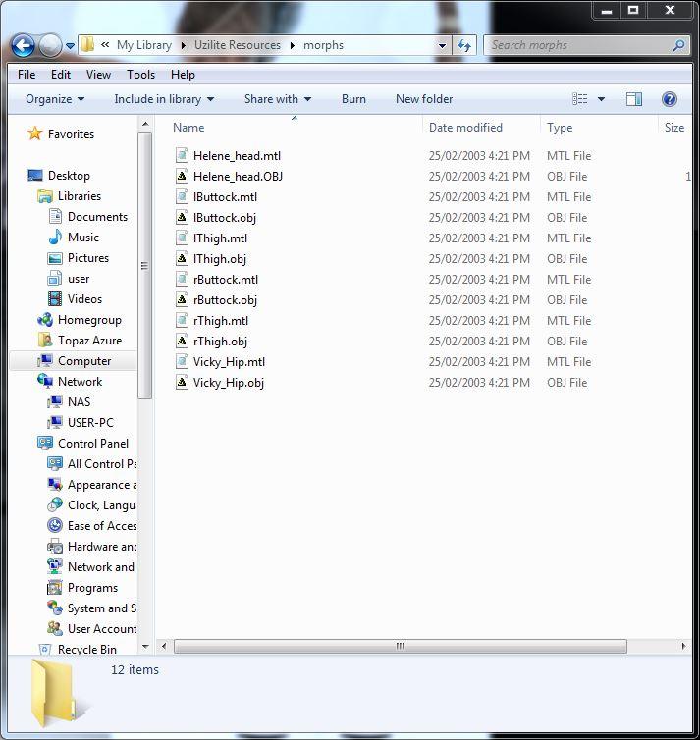Toggle the preview pane icon
The height and width of the screenshot is (740, 700).
coord(633,99)
